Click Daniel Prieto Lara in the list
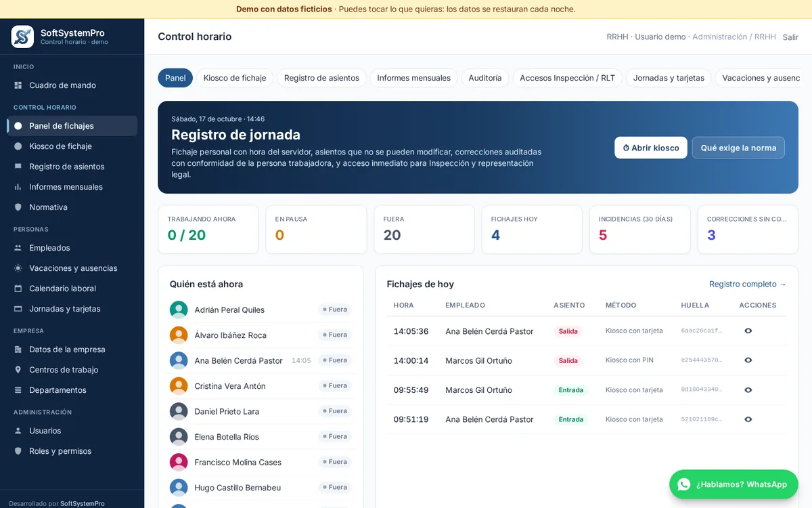Viewport: 812px width, 508px height. tap(227, 411)
